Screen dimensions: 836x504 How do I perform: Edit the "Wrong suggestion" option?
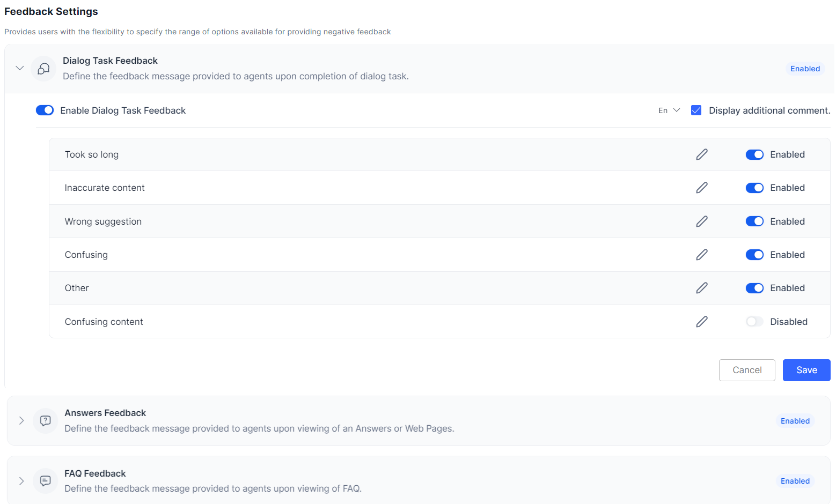[701, 221]
